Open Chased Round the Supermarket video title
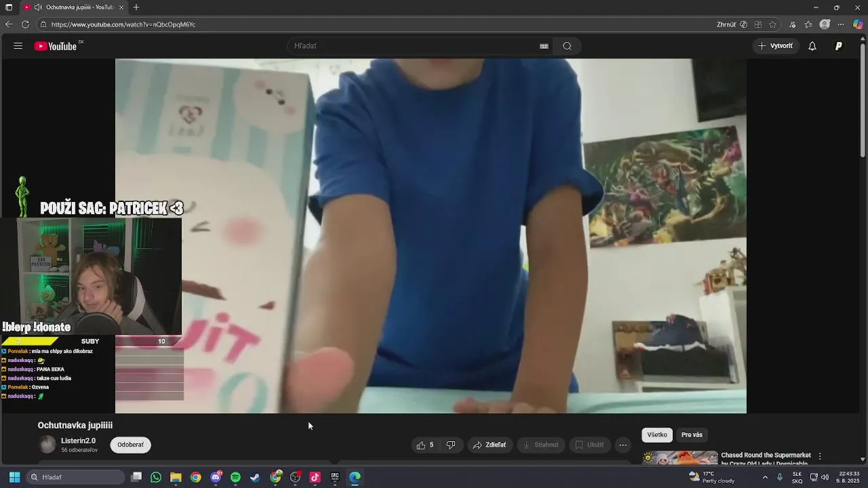The height and width of the screenshot is (488, 868). [x=766, y=460]
